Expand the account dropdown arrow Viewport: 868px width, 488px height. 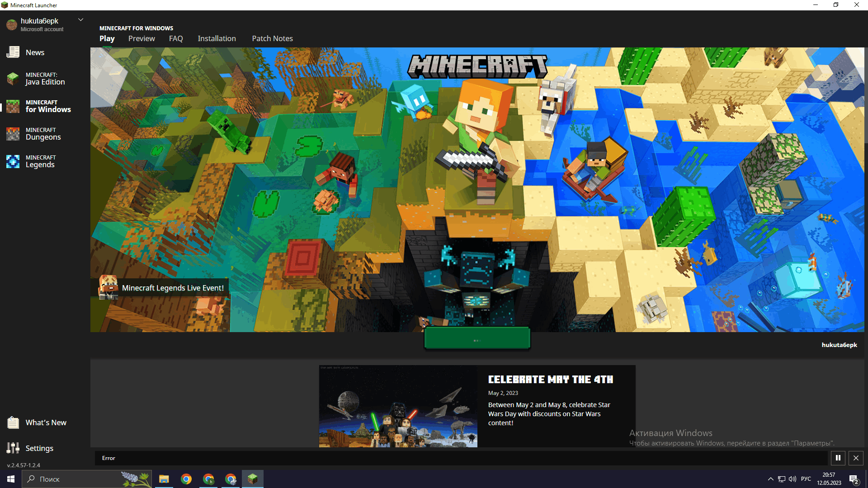[80, 20]
